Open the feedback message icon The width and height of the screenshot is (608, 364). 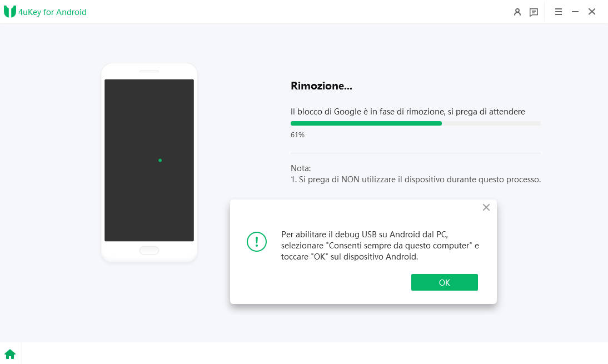[534, 12]
